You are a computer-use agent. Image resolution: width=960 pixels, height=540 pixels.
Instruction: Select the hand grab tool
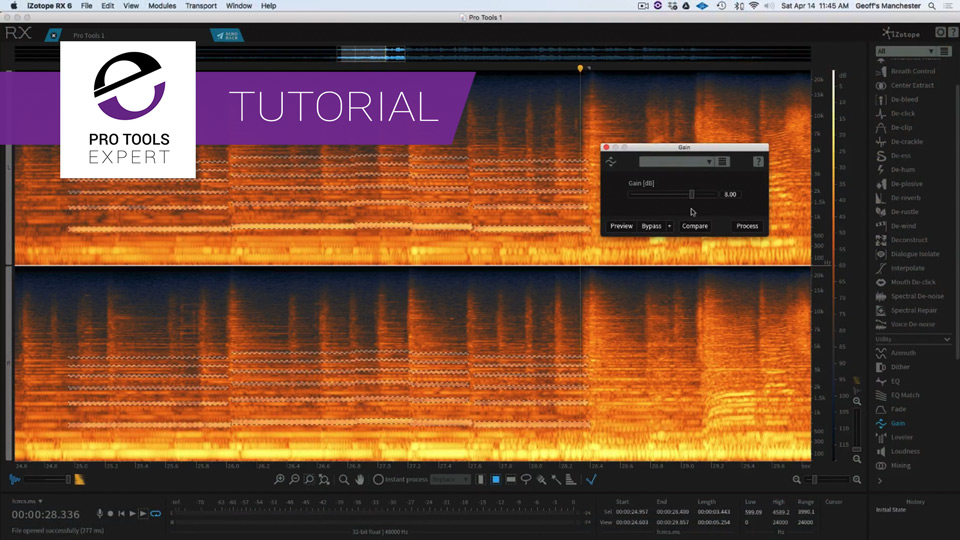click(359, 480)
